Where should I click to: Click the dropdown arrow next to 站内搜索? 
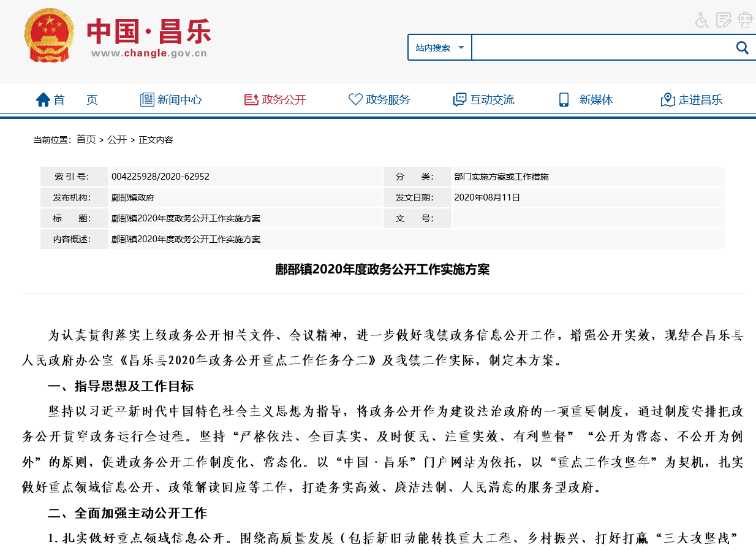coord(461,48)
